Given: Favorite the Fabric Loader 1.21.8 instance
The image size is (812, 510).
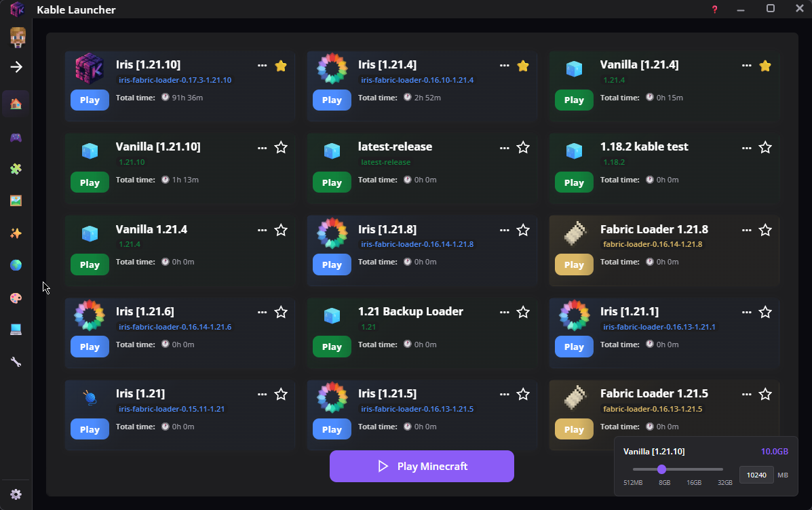Looking at the screenshot, I should pos(765,230).
